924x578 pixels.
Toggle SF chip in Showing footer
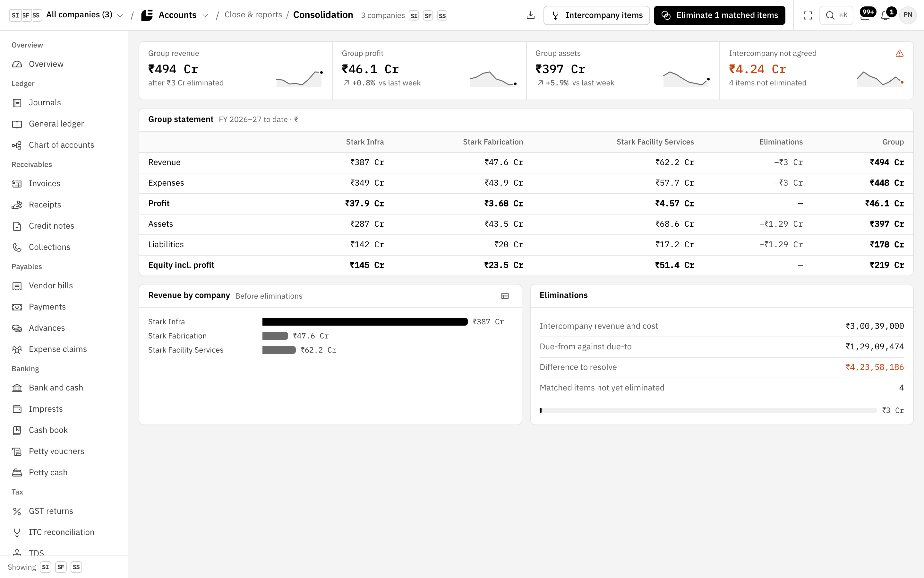point(61,567)
